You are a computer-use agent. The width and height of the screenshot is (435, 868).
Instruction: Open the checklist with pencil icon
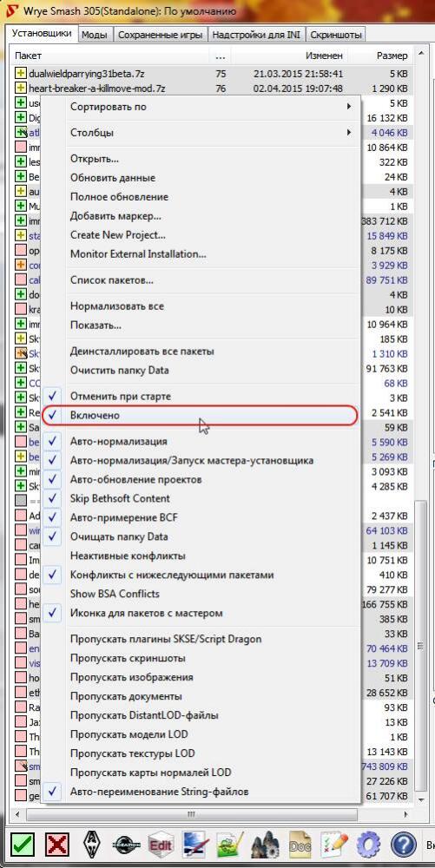point(333,845)
